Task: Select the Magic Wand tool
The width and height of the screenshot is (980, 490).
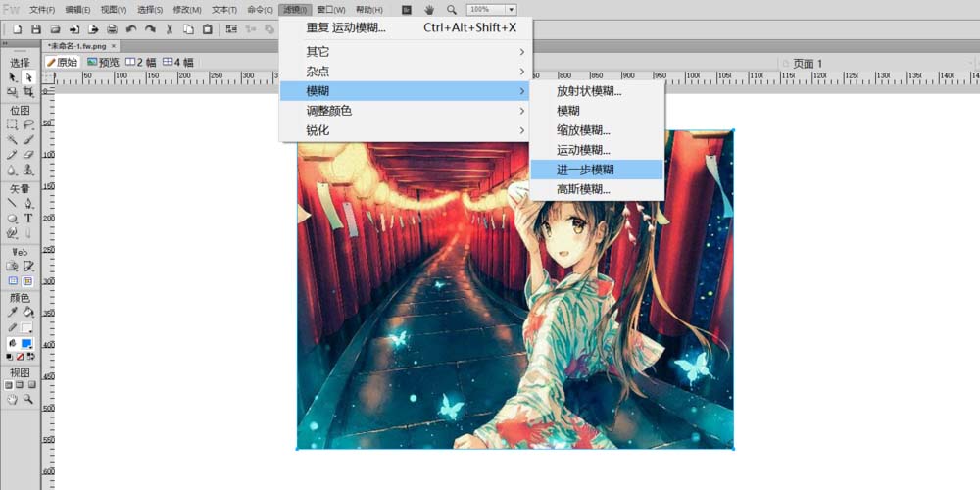Action: coord(12,139)
